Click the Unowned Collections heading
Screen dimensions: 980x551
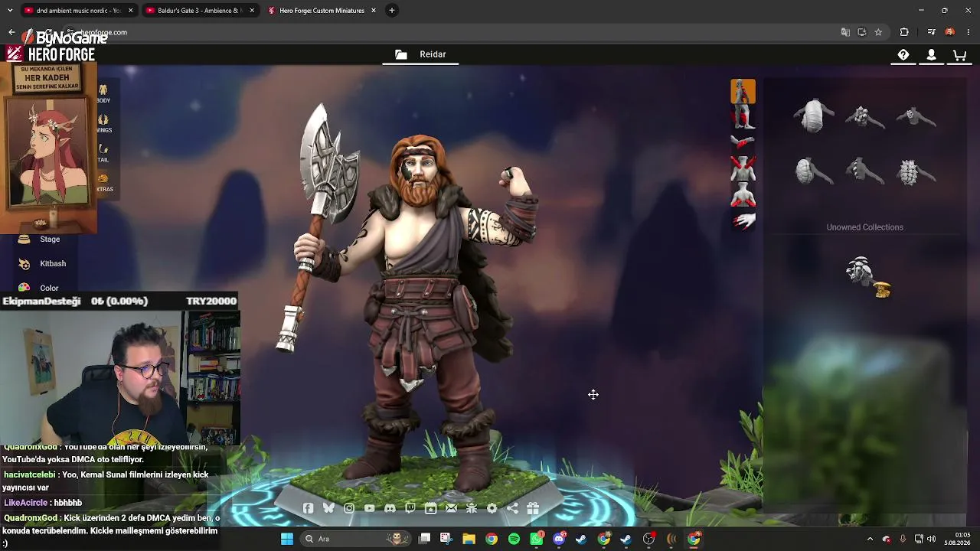click(864, 227)
